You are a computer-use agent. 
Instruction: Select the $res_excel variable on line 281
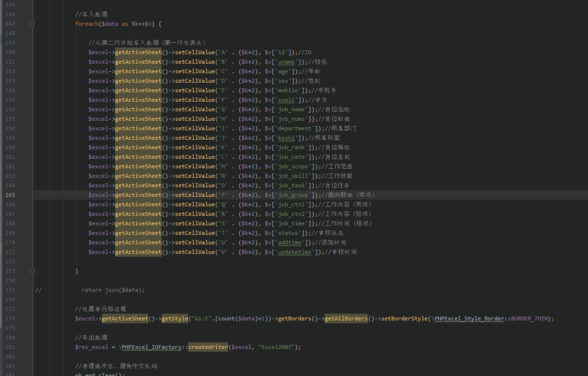91,347
